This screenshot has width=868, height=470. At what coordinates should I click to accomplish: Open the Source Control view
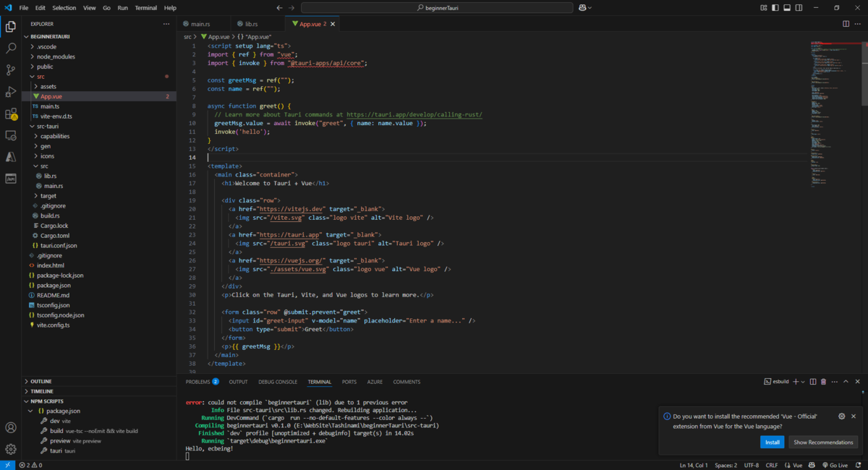tap(11, 70)
